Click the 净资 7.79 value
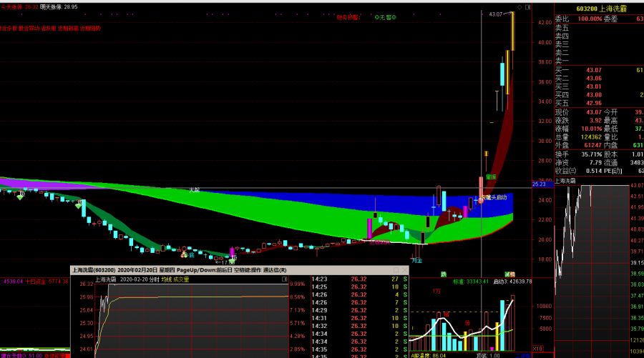 [595, 163]
